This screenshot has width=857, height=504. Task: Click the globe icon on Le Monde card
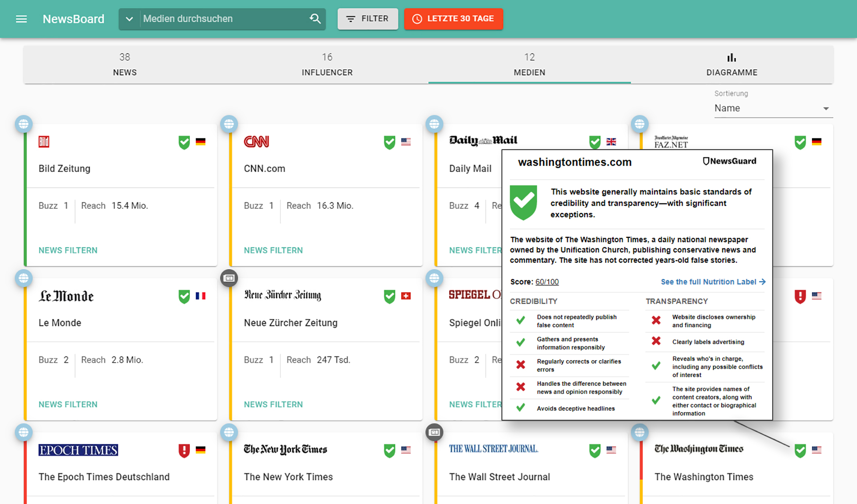pyautogui.click(x=24, y=278)
